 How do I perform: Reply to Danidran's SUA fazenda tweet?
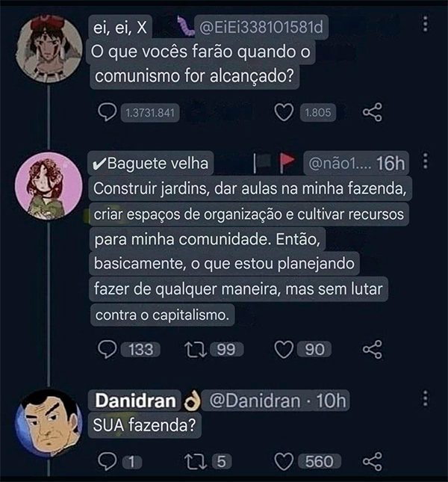(107, 461)
